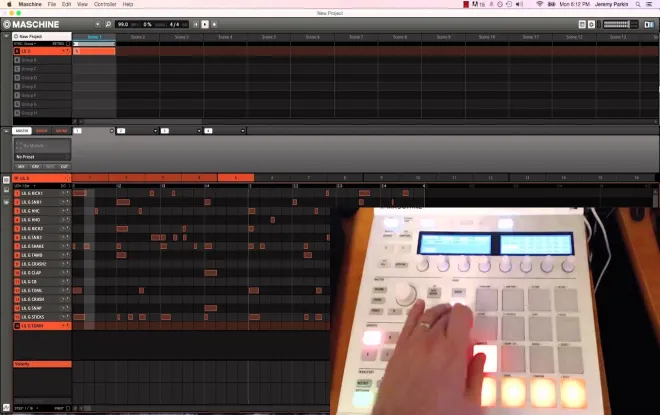660x415 pixels.
Task: Click the play transport button
Action: (x=205, y=24)
